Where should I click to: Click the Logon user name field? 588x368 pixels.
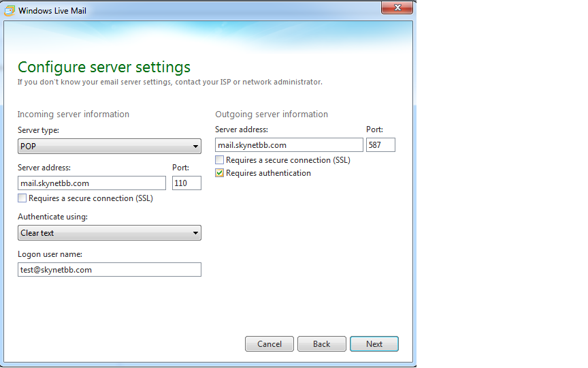coord(109,270)
